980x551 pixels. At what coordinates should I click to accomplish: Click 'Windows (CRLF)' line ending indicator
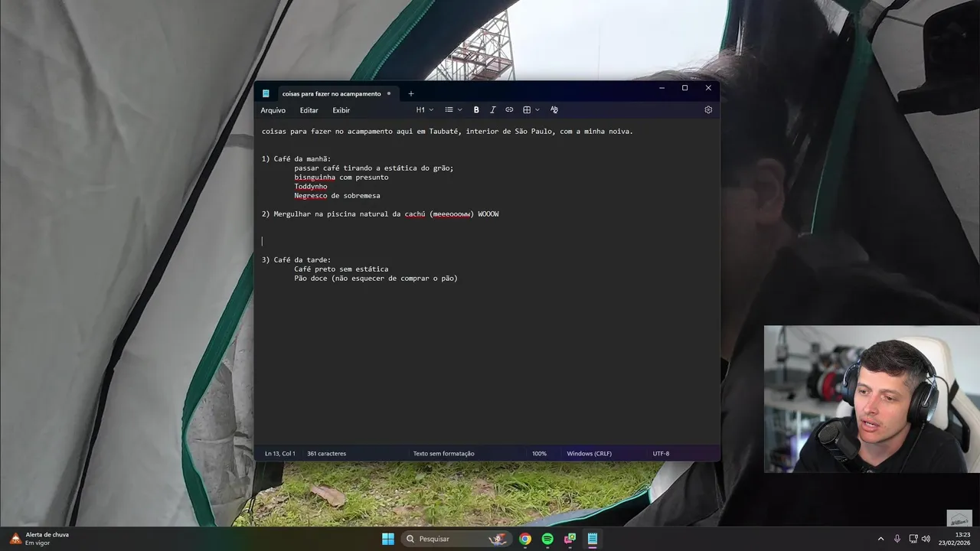(x=589, y=454)
